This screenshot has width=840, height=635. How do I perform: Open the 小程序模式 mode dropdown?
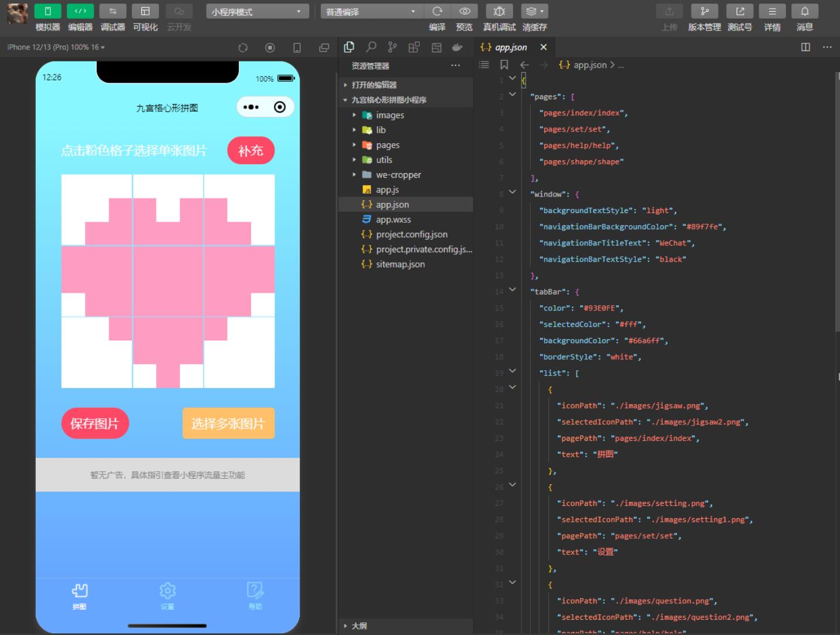pyautogui.click(x=258, y=11)
